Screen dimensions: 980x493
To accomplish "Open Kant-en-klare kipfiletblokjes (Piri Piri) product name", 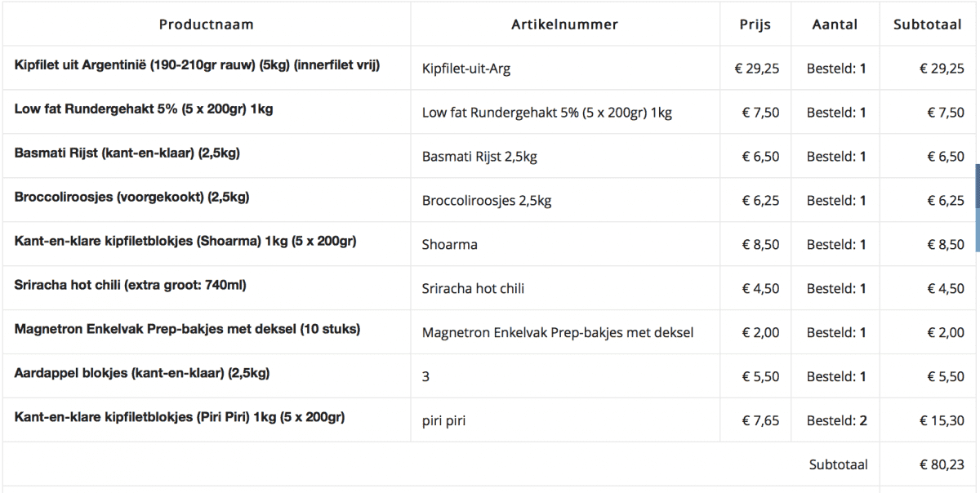I will (x=180, y=417).
